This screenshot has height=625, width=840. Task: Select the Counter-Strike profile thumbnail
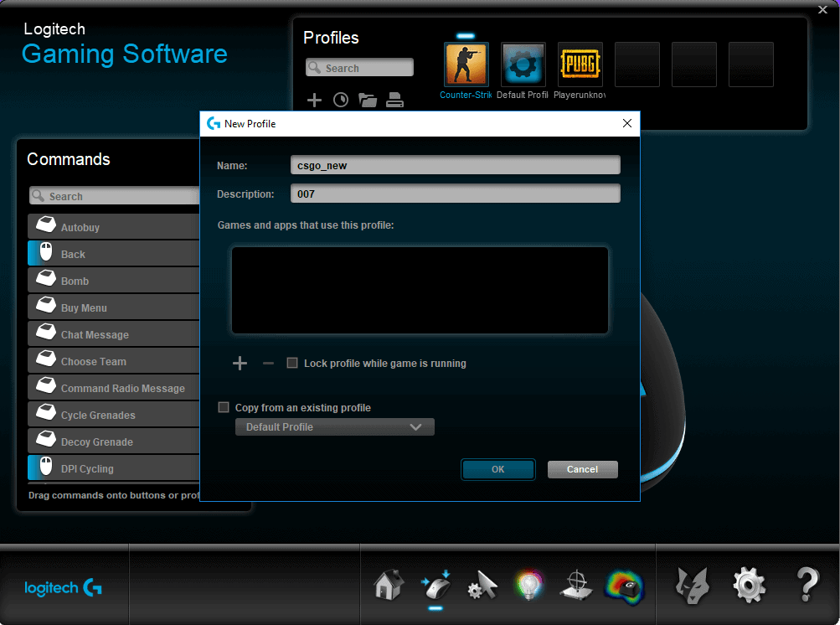click(x=466, y=64)
